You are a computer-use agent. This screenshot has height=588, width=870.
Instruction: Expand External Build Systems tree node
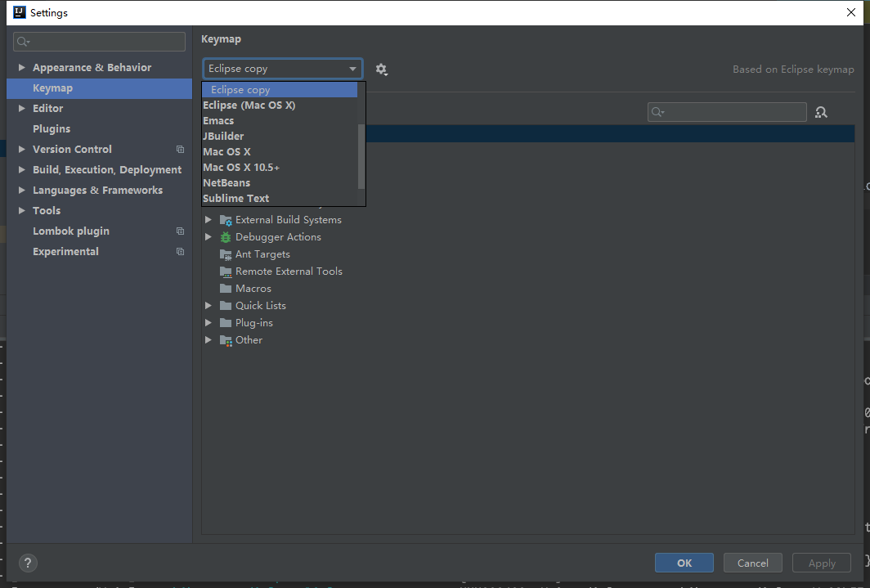[209, 220]
